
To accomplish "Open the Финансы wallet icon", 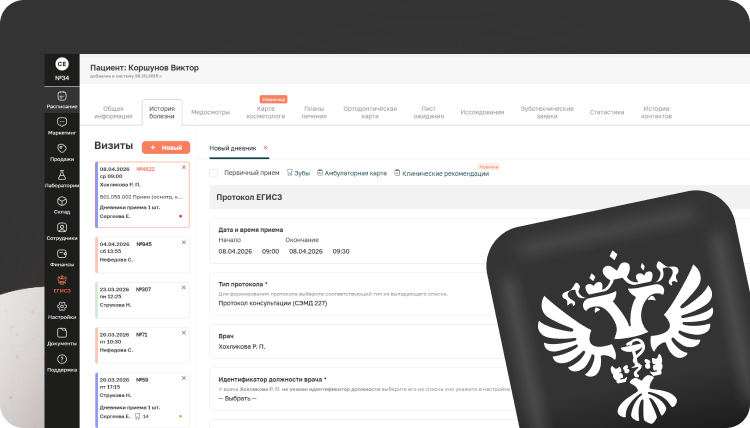I will coord(62,253).
